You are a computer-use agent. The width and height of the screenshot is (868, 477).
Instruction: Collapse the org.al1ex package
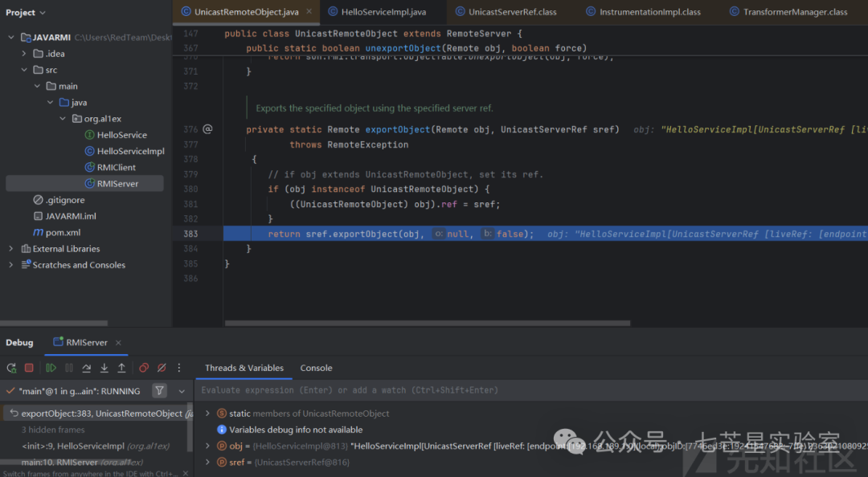pos(63,118)
